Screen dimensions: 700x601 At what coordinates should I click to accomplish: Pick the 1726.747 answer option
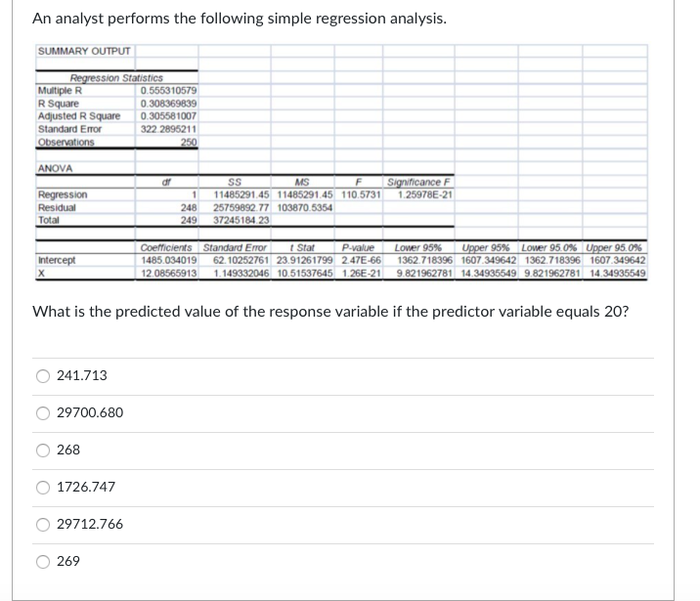coord(43,488)
